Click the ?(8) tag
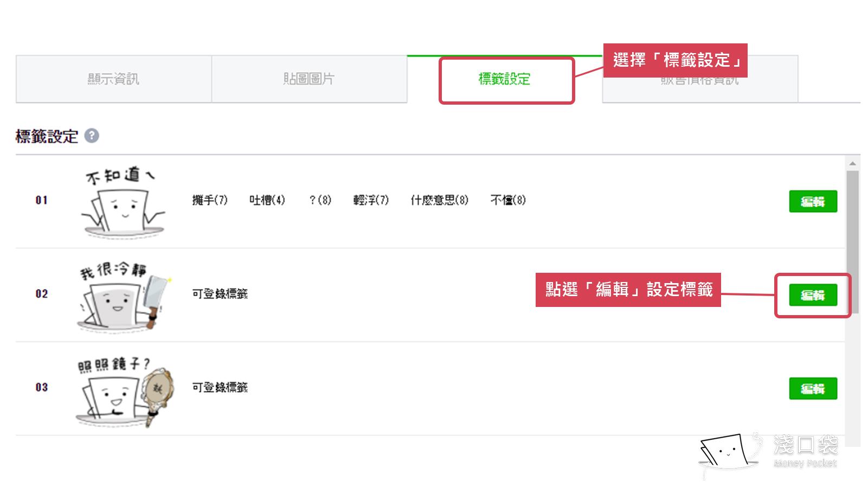This screenshot has height=487, width=868. [x=320, y=200]
